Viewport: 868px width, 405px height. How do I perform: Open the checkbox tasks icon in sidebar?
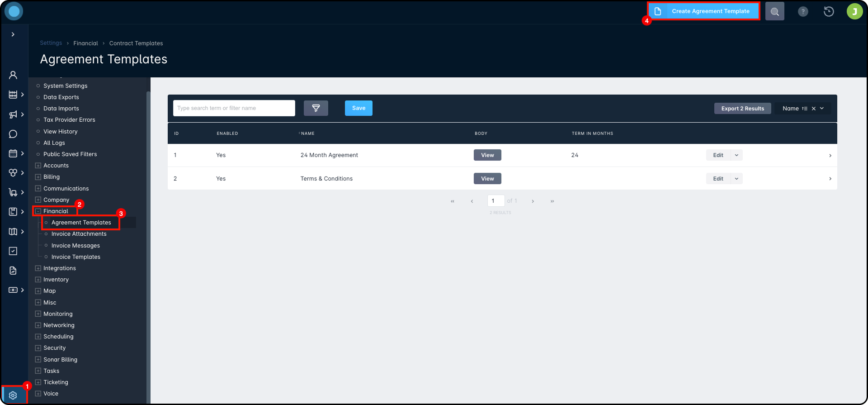point(13,251)
